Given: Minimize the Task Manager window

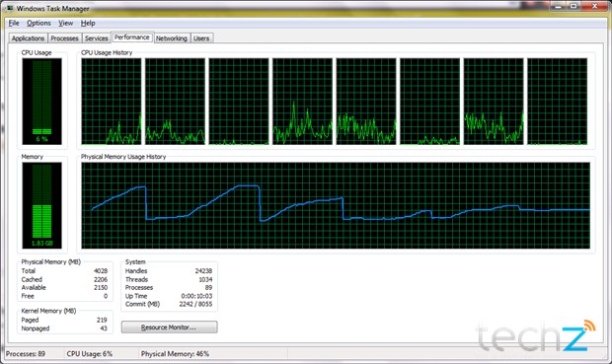Looking at the screenshot, I should 559,6.
